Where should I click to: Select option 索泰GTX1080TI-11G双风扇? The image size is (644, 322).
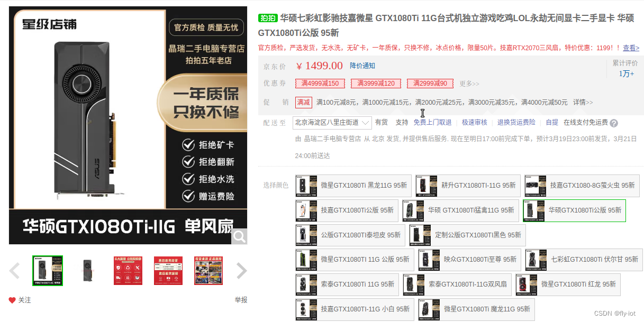coord(457,284)
